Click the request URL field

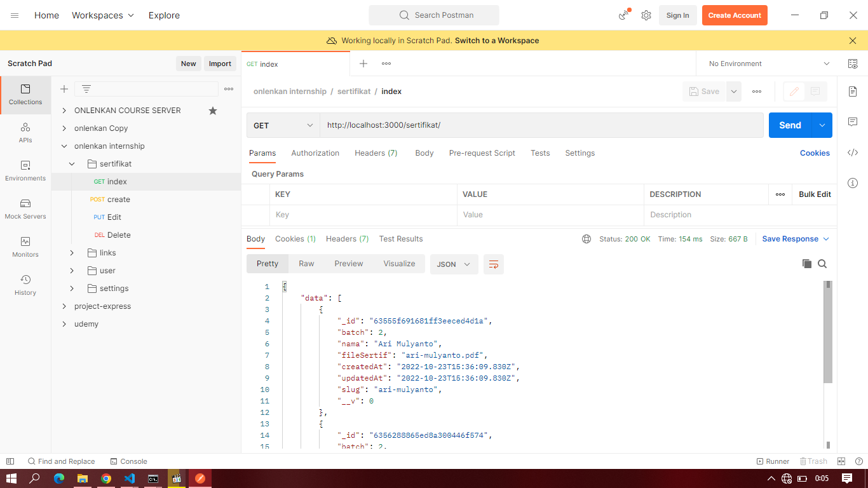click(541, 125)
